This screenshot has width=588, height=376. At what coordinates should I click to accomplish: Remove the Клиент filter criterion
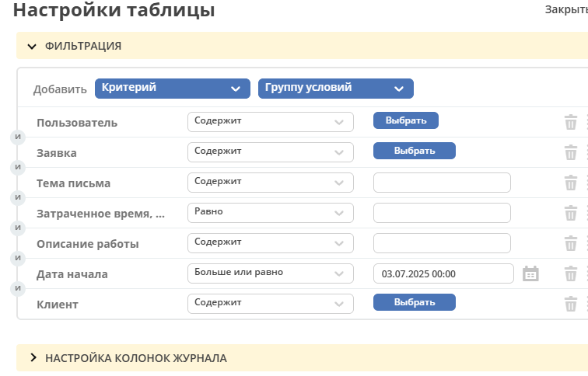point(570,304)
